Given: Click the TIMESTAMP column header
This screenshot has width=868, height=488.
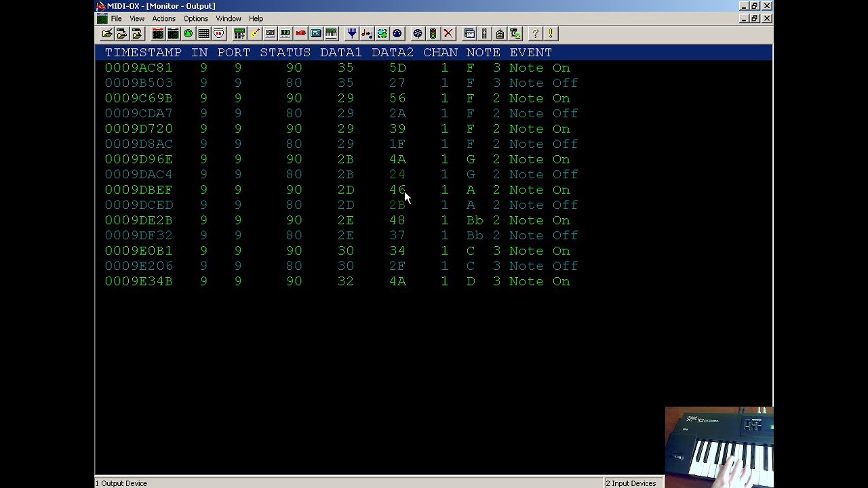Looking at the screenshot, I should [143, 52].
